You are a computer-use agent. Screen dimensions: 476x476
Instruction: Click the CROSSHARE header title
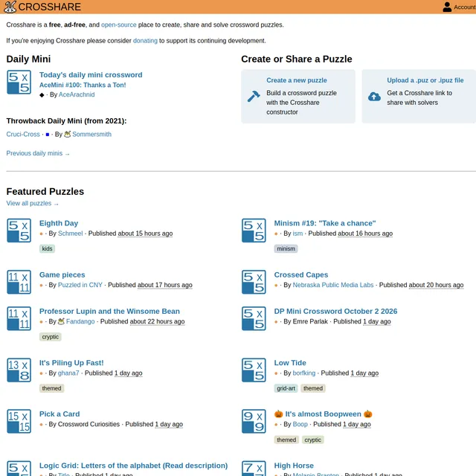pos(50,7)
